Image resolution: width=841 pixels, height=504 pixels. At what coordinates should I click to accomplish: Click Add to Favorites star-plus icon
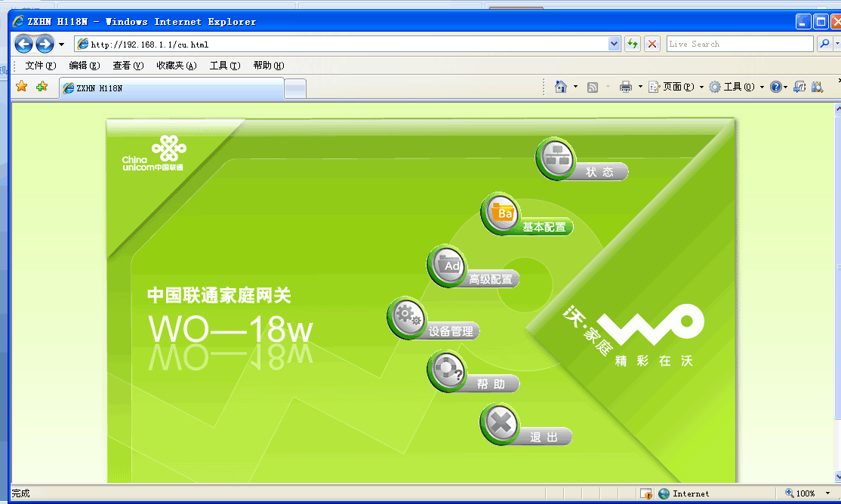click(x=42, y=86)
